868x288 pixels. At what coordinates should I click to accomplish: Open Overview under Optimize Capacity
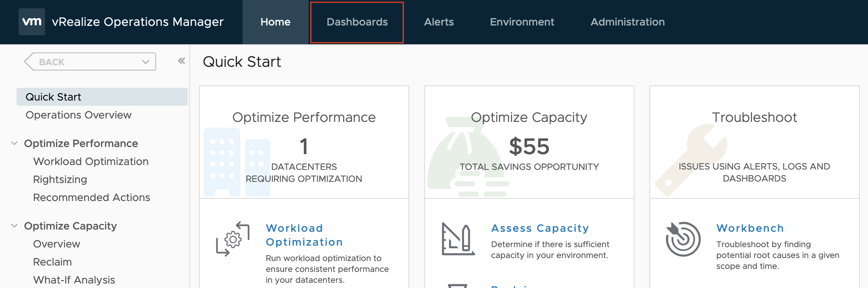coord(57,244)
